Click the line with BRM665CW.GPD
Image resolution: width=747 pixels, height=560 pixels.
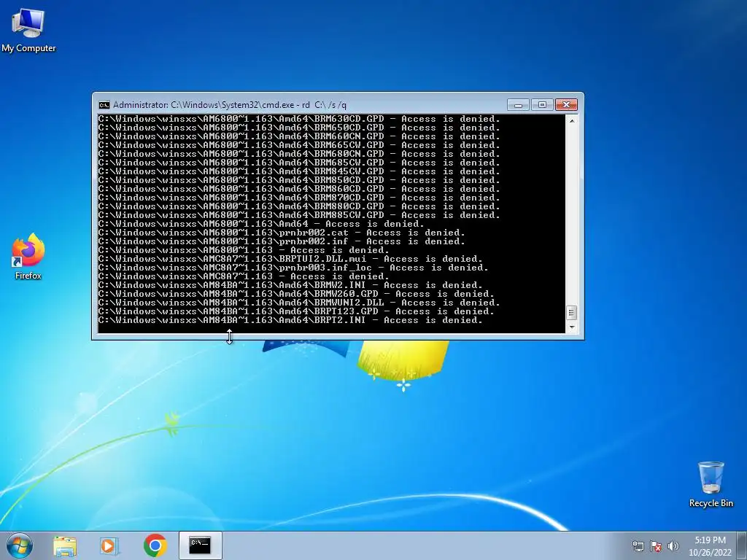click(299, 145)
